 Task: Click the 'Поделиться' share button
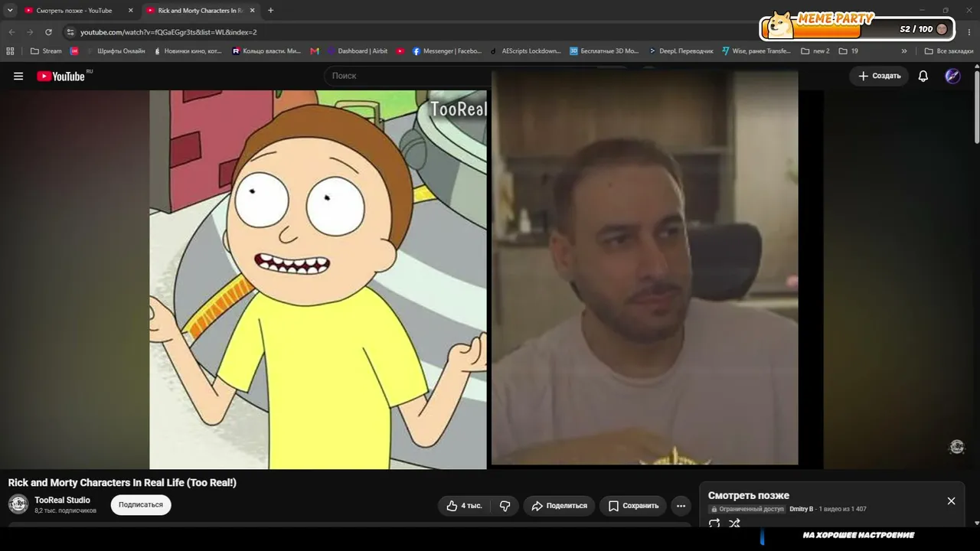pos(559,506)
